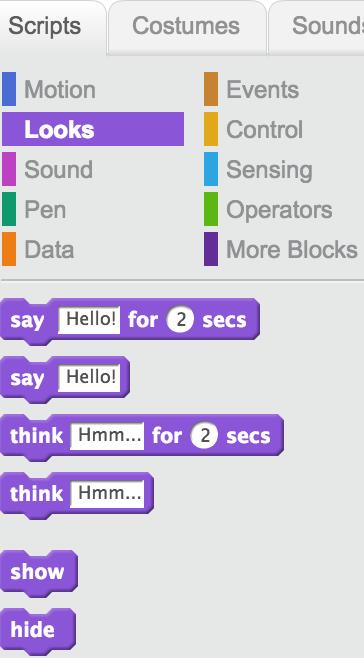Screen dimensions: 364x658
Task: Open the Sound blocks category
Action: click(58, 169)
